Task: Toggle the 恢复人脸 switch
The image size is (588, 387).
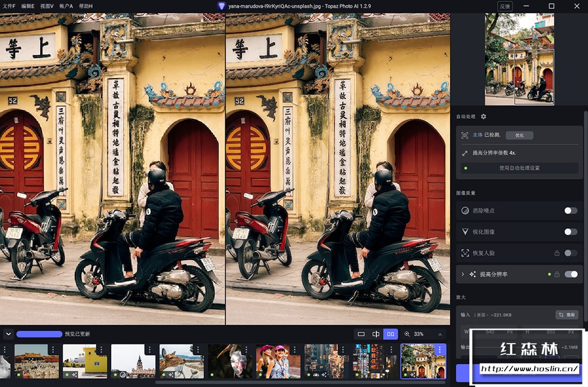Action: coord(571,253)
